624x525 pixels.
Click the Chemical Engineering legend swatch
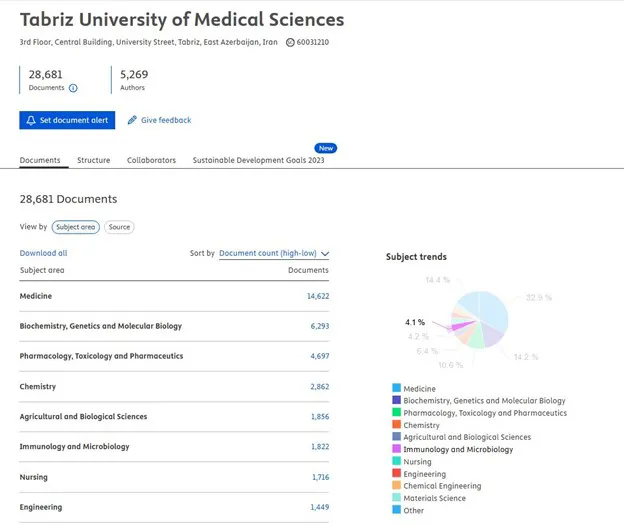[396, 485]
